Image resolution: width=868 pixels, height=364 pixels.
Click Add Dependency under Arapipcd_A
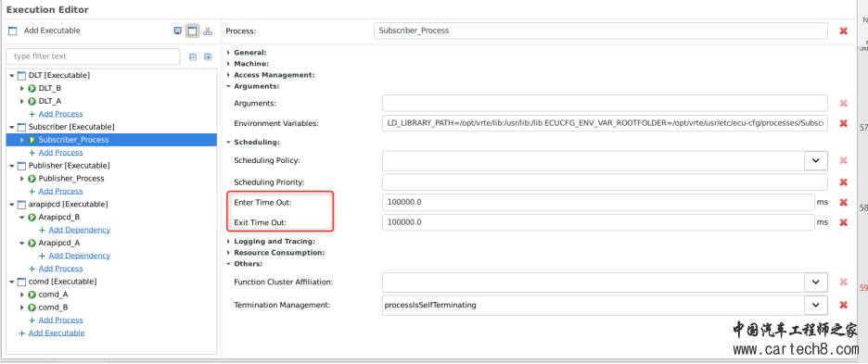pos(79,256)
